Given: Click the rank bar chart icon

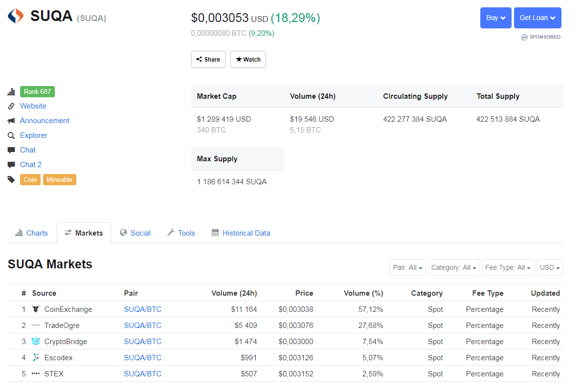Looking at the screenshot, I should point(11,91).
